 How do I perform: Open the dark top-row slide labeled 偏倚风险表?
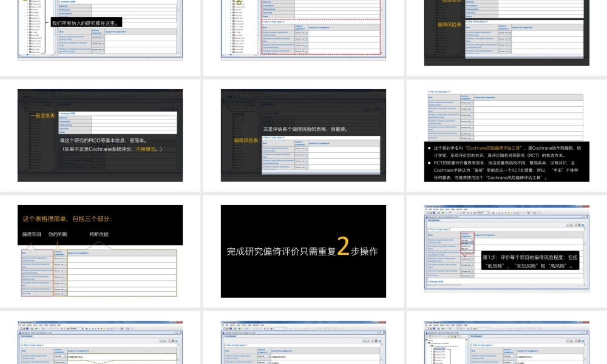click(x=506, y=30)
